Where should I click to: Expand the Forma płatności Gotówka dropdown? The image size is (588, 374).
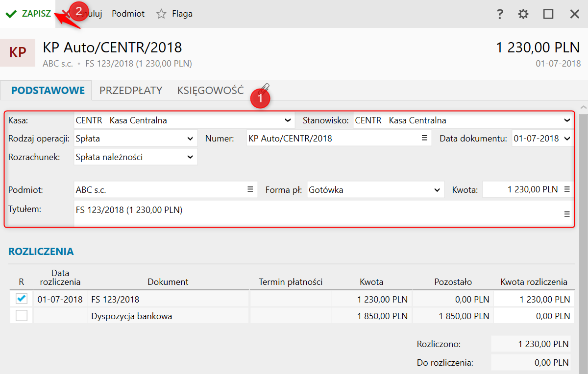click(x=437, y=189)
